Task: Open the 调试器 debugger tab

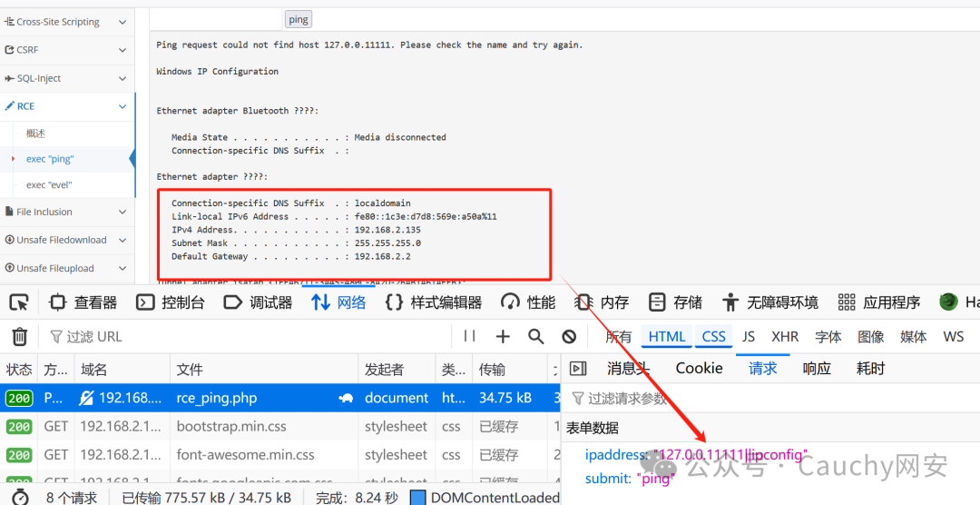Action: [258, 302]
